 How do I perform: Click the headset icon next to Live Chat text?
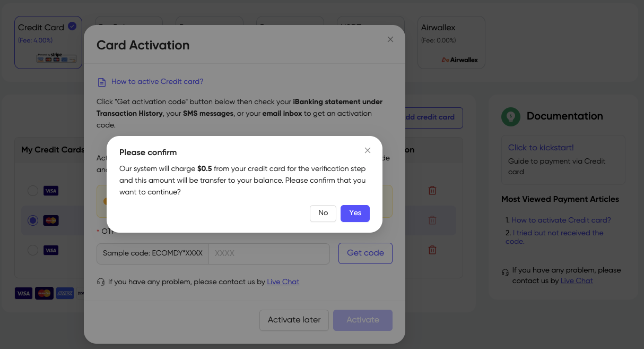coord(101,282)
